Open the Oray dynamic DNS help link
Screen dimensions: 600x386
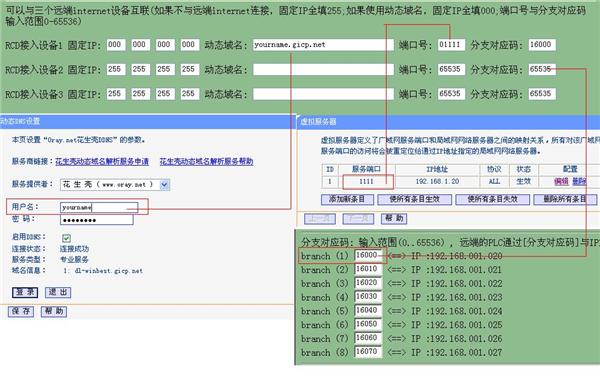tap(206, 161)
